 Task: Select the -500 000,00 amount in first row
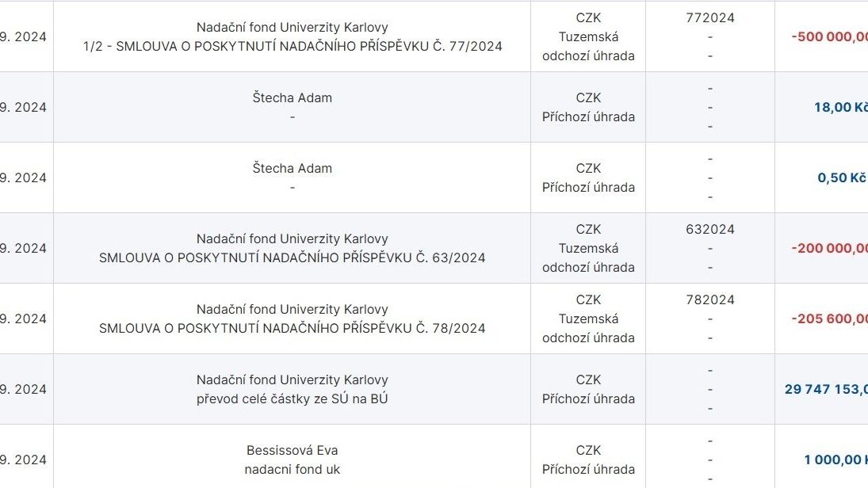[829, 37]
